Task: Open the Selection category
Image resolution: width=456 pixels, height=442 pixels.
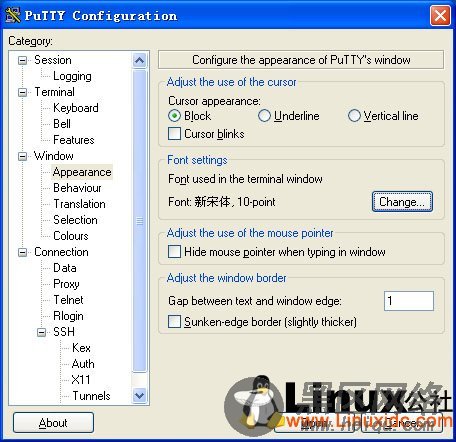Action: coord(75,220)
